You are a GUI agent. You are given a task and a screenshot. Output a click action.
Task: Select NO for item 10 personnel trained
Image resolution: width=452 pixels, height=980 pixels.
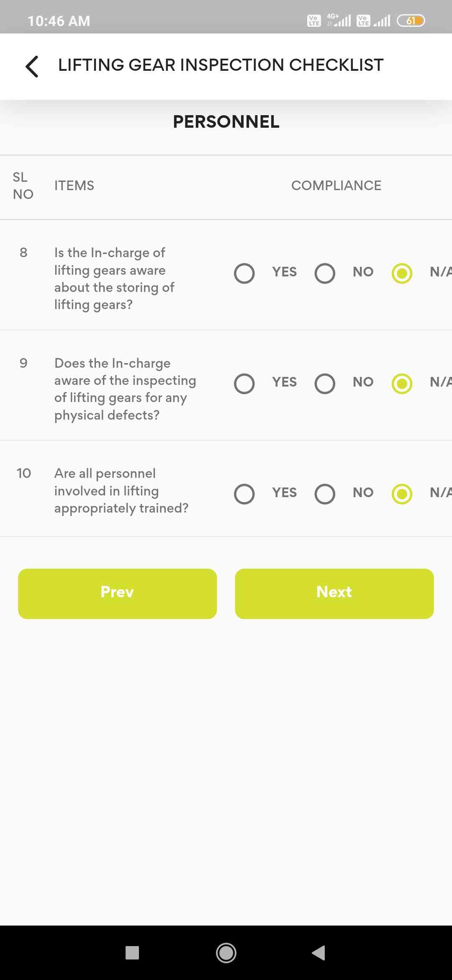point(325,494)
